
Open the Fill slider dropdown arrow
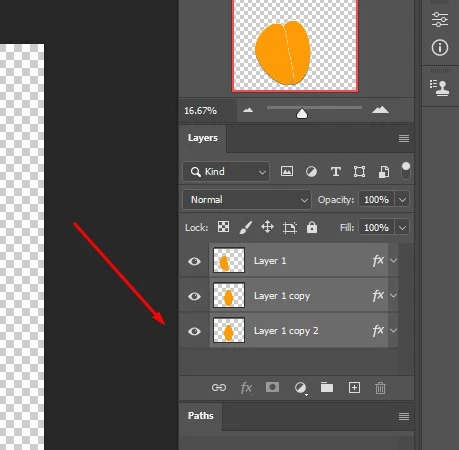point(402,228)
